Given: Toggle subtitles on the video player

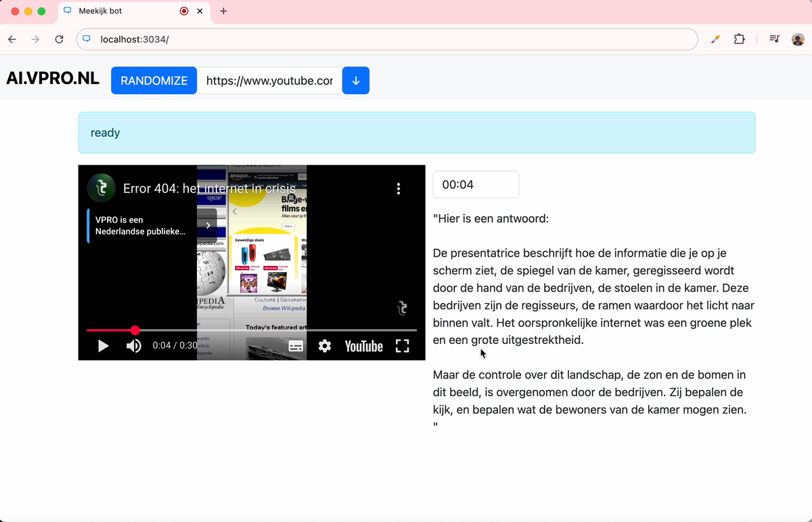Looking at the screenshot, I should [x=296, y=346].
